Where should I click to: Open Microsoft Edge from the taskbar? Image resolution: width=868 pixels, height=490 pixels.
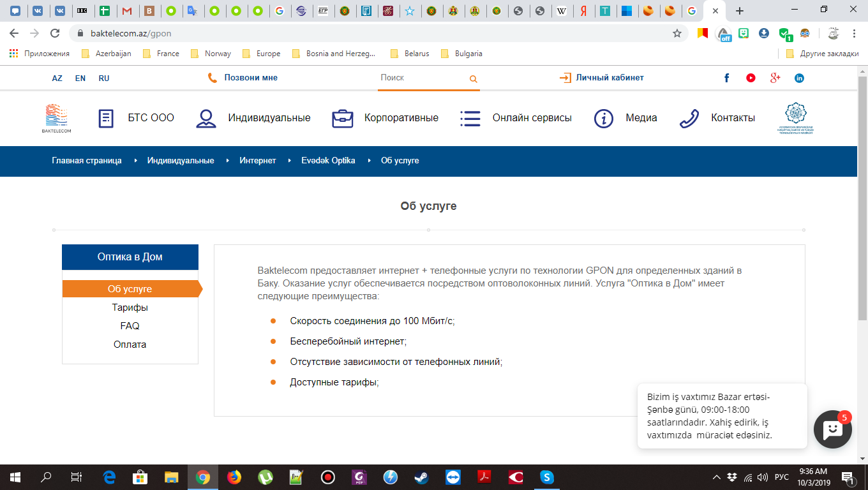coord(109,477)
